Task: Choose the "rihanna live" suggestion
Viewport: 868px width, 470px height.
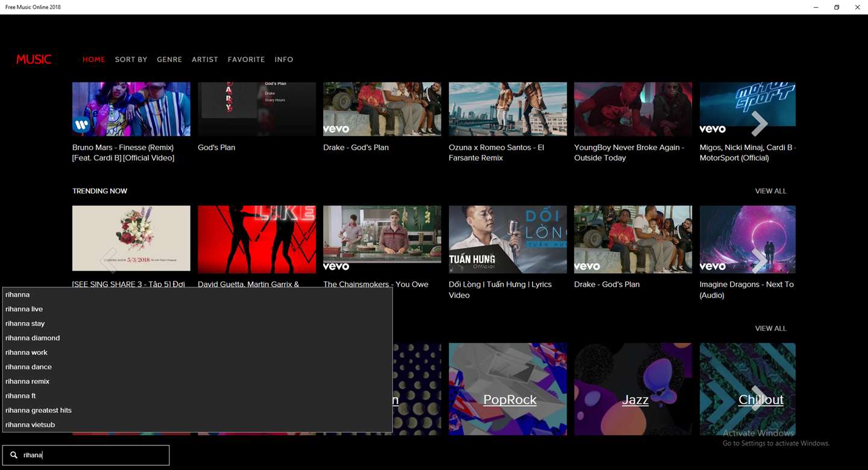Action: coord(197,309)
